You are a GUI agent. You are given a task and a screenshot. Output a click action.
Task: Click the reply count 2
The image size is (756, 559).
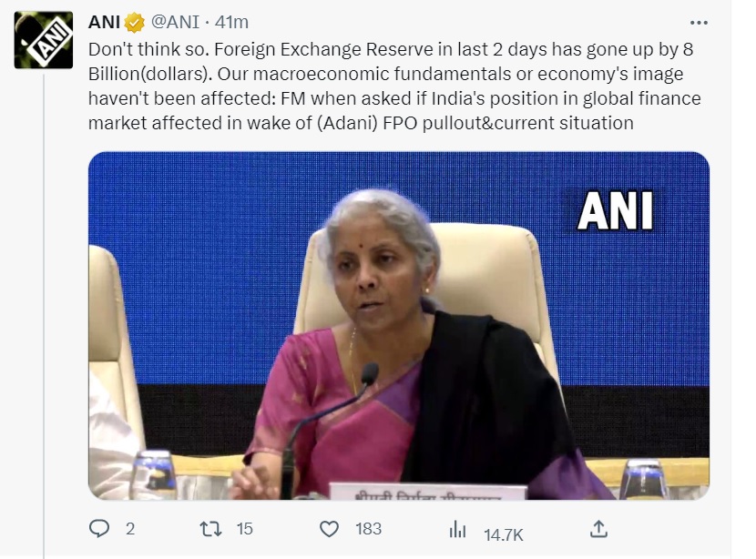pyautogui.click(x=129, y=529)
